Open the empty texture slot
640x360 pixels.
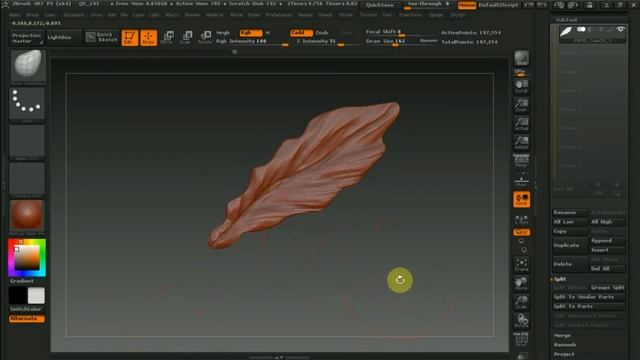point(27,179)
